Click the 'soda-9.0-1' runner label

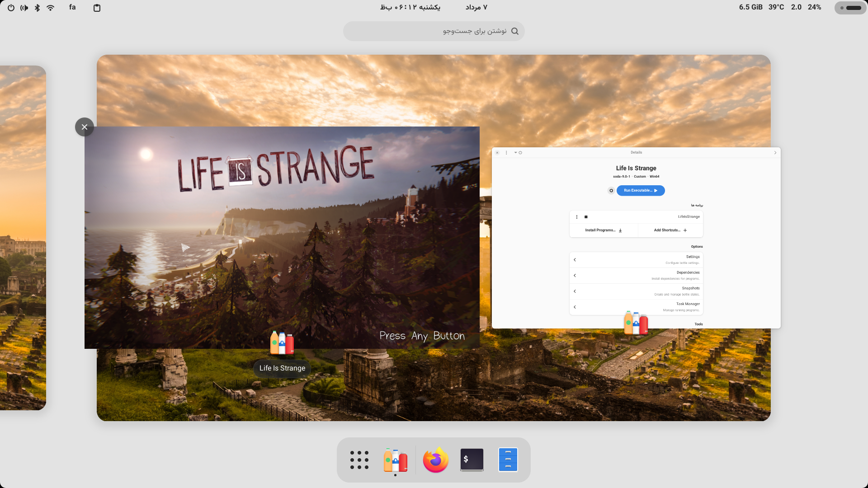621,177
